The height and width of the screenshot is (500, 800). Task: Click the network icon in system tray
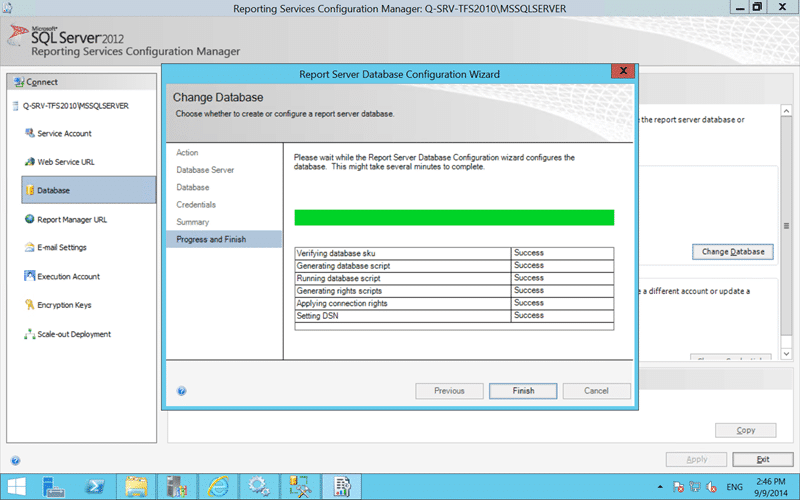695,487
